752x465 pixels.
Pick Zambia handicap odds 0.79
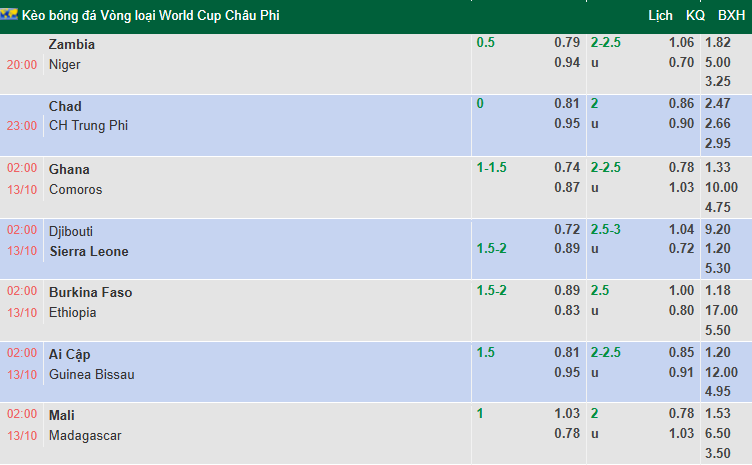567,43
